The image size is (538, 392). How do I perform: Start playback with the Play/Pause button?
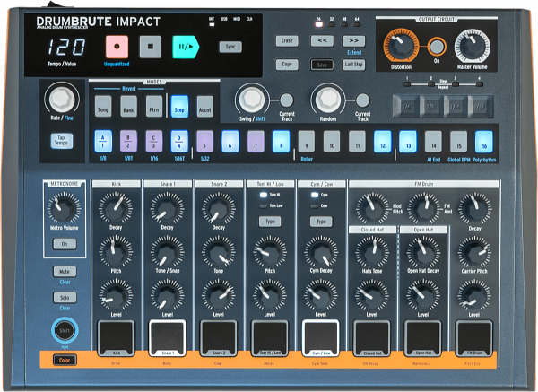[186, 47]
